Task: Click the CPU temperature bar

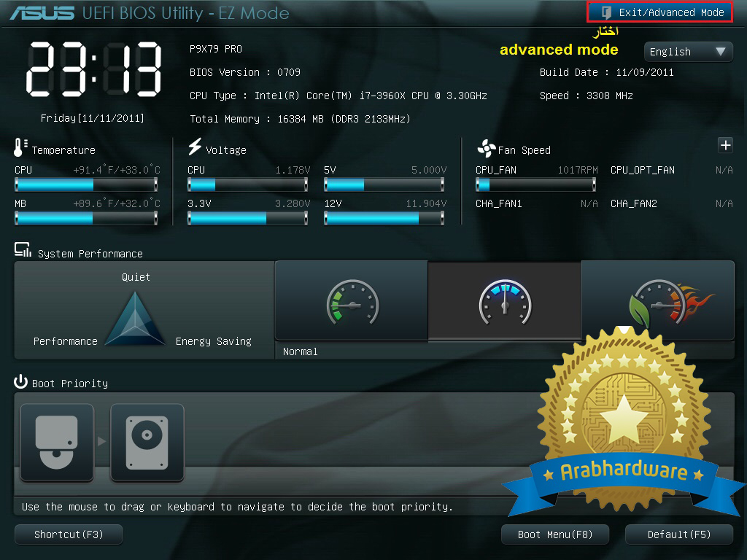Action: click(x=86, y=184)
